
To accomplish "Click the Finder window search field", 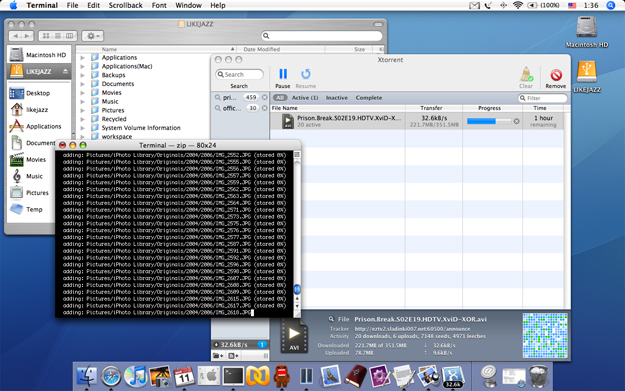I will pos(322,36).
